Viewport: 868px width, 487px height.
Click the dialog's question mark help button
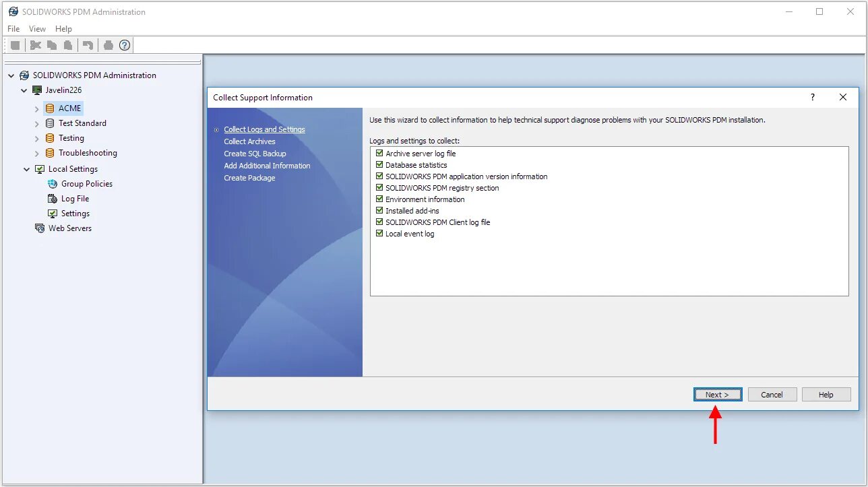(x=813, y=97)
